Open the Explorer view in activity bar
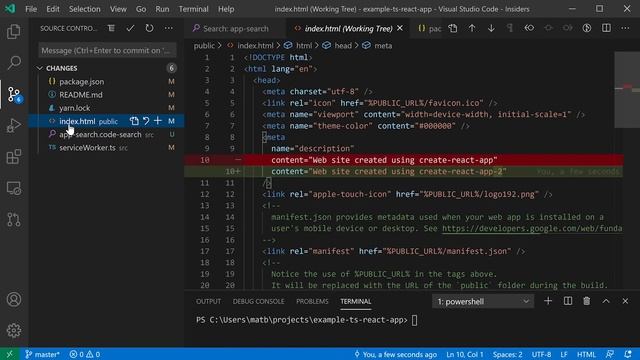The image size is (640, 360). [13, 31]
